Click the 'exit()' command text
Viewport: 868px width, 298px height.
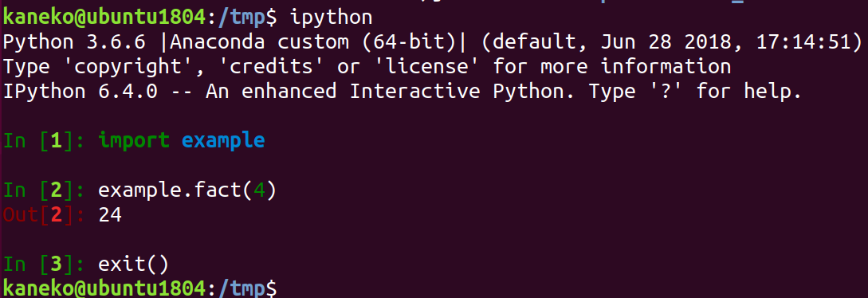pyautogui.click(x=133, y=265)
